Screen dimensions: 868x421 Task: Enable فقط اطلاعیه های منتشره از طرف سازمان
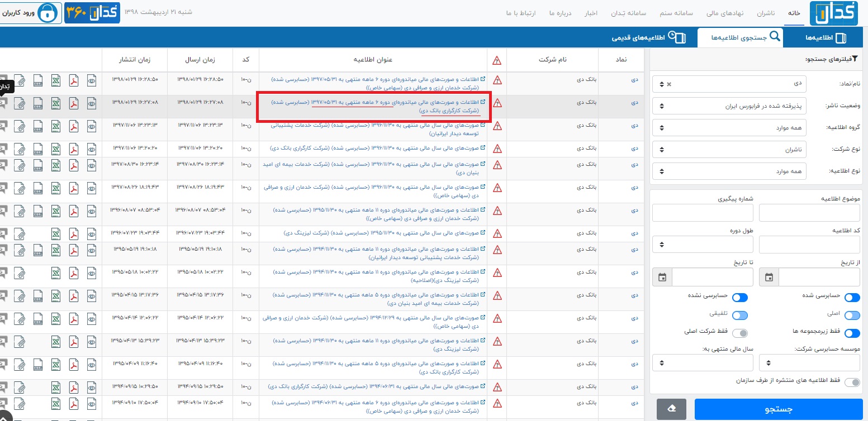852,382
